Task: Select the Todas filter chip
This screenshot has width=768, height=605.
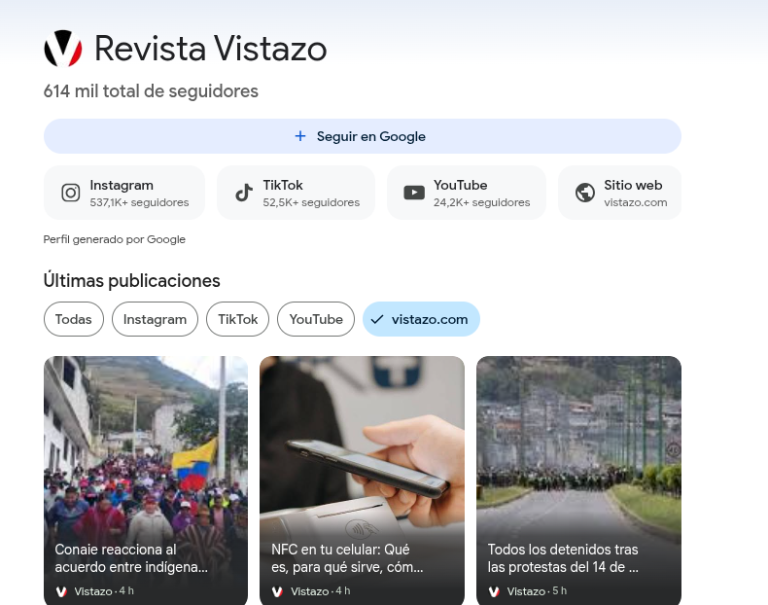Action: [73, 319]
